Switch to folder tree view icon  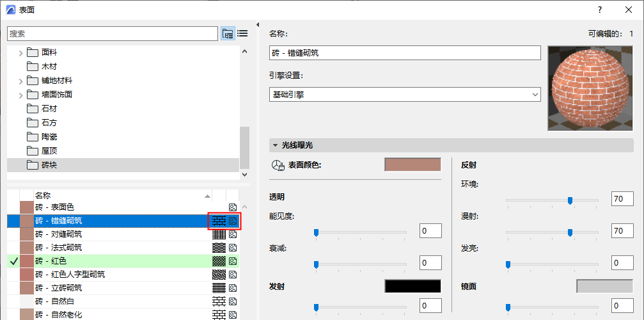pos(228,34)
